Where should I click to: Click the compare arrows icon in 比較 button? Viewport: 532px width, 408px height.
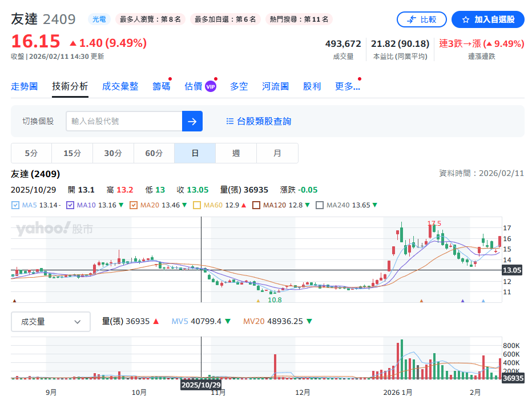tap(411, 19)
